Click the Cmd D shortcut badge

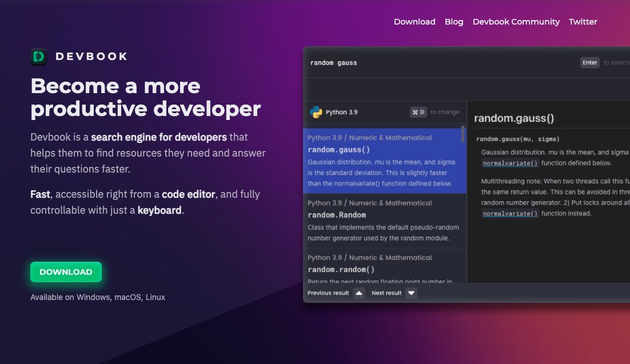(418, 112)
